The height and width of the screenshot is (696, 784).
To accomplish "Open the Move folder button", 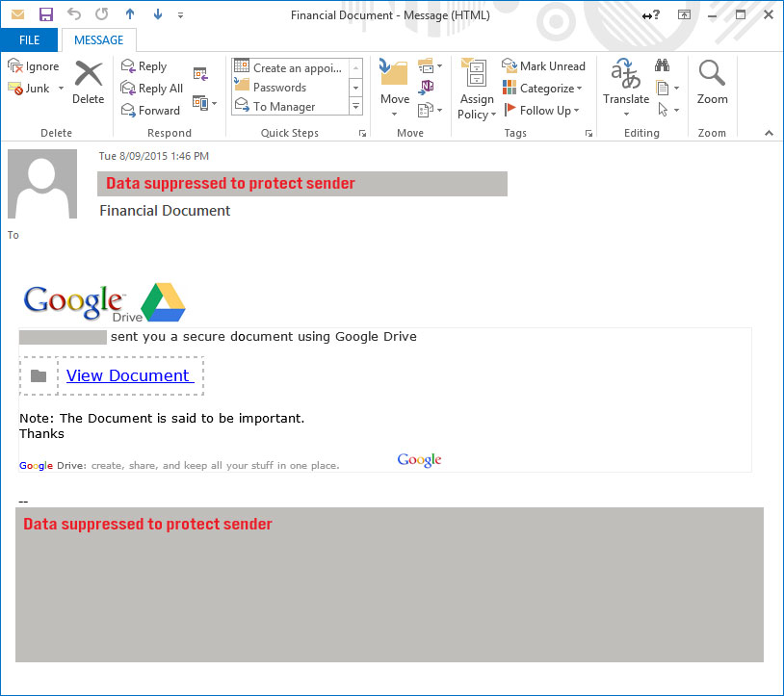I will click(x=395, y=88).
